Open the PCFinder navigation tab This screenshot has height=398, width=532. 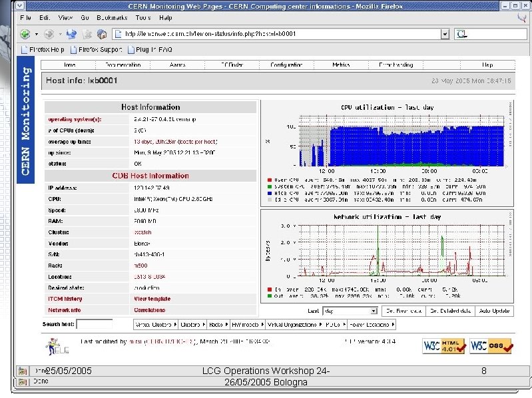tap(232, 65)
